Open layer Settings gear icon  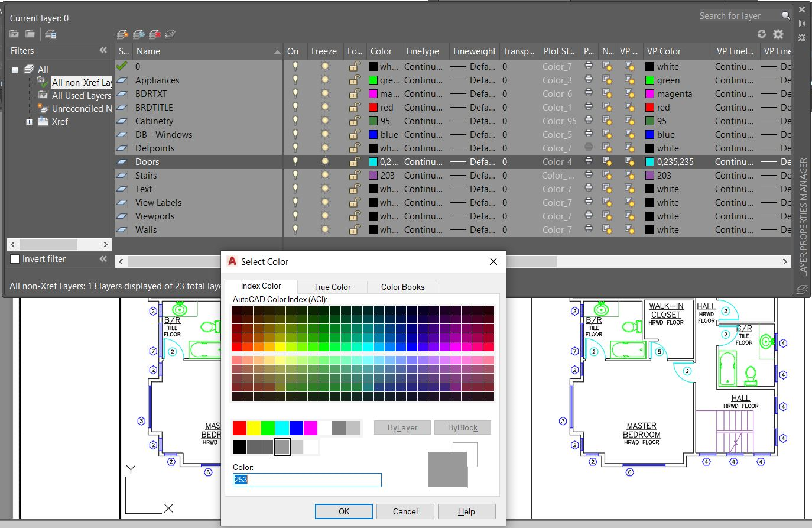click(778, 34)
